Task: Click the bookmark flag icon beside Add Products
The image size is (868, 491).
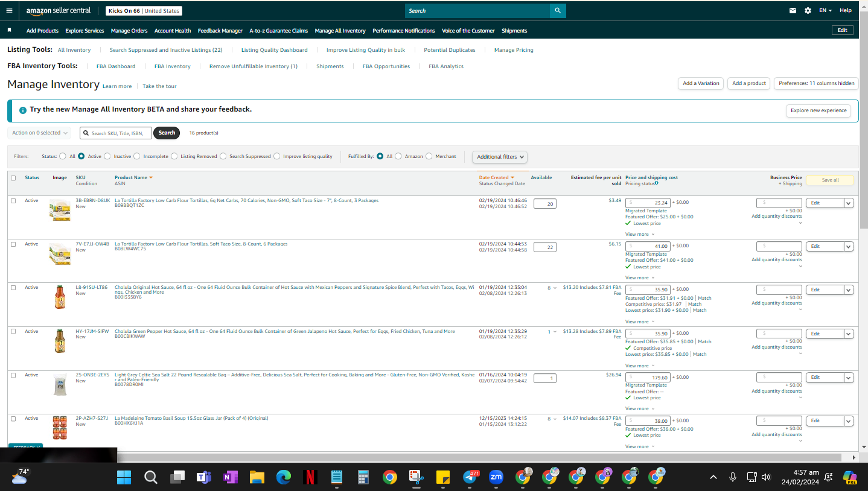Action: coord(9,30)
